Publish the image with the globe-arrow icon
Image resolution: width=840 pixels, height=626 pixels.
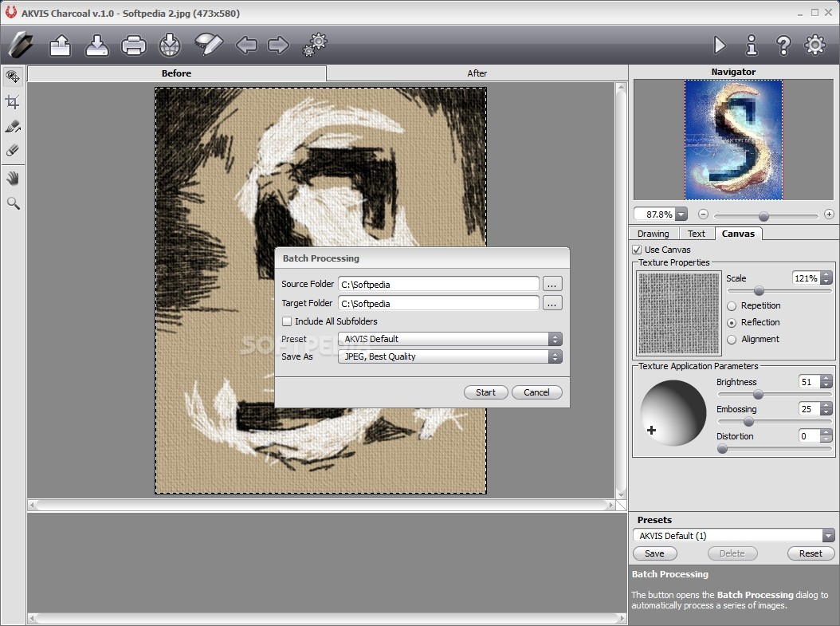(x=170, y=45)
